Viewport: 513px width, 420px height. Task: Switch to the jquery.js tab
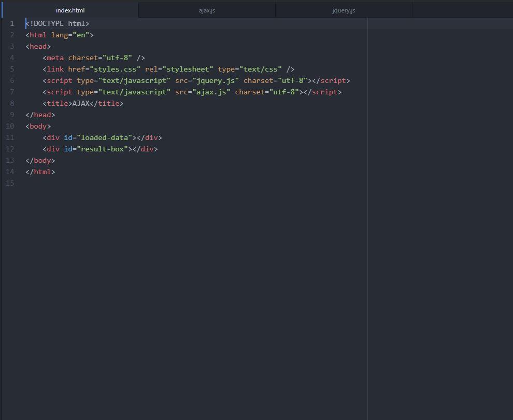pyautogui.click(x=344, y=10)
